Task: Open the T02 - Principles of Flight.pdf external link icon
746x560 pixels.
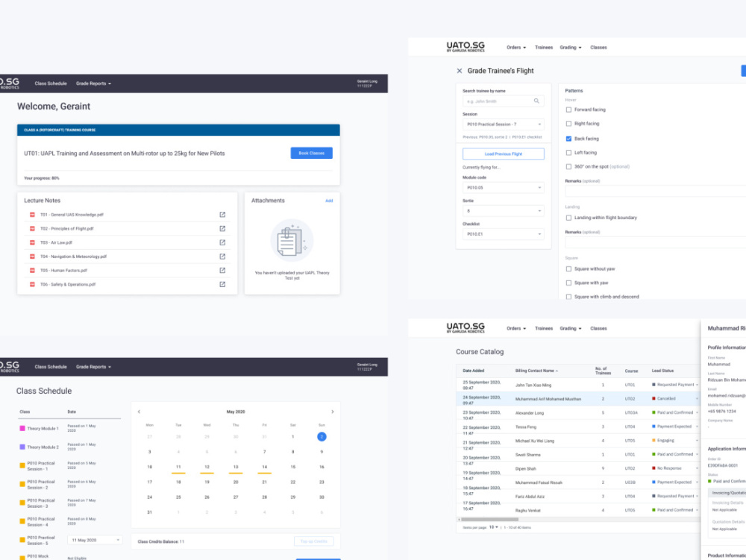Action: tap(222, 229)
